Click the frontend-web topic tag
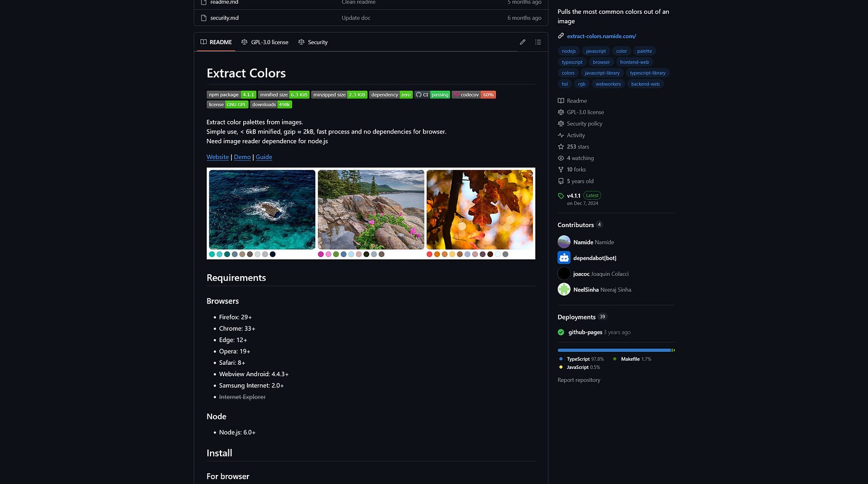 point(634,62)
